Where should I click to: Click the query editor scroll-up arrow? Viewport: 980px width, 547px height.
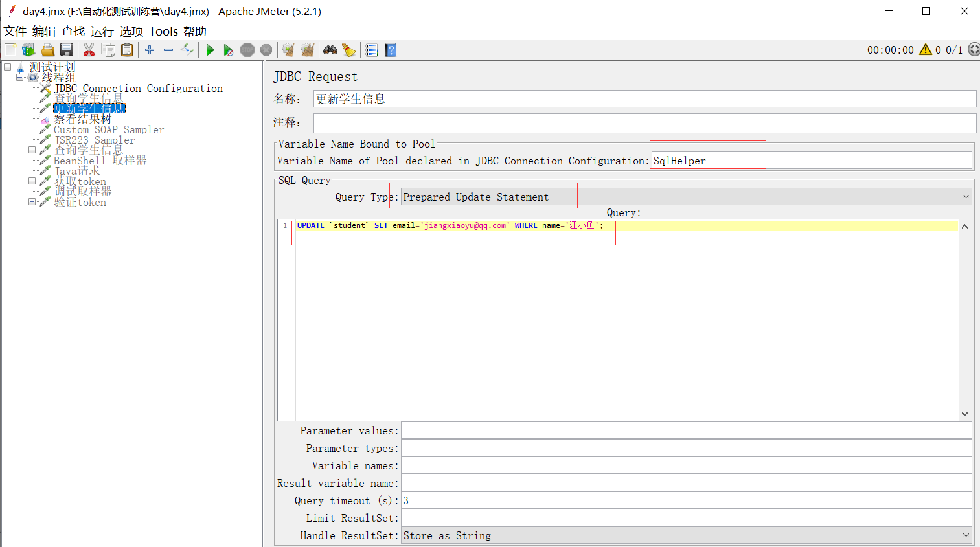pyautogui.click(x=964, y=226)
